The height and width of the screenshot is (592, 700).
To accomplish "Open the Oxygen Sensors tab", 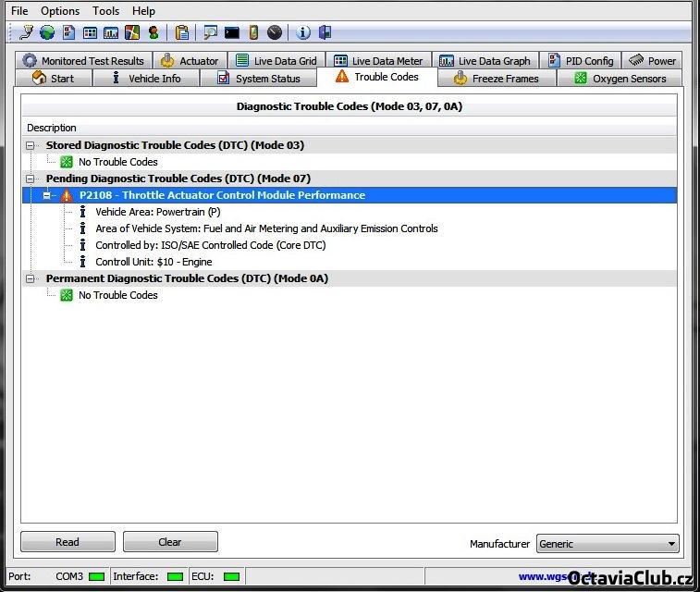I will 619,79.
